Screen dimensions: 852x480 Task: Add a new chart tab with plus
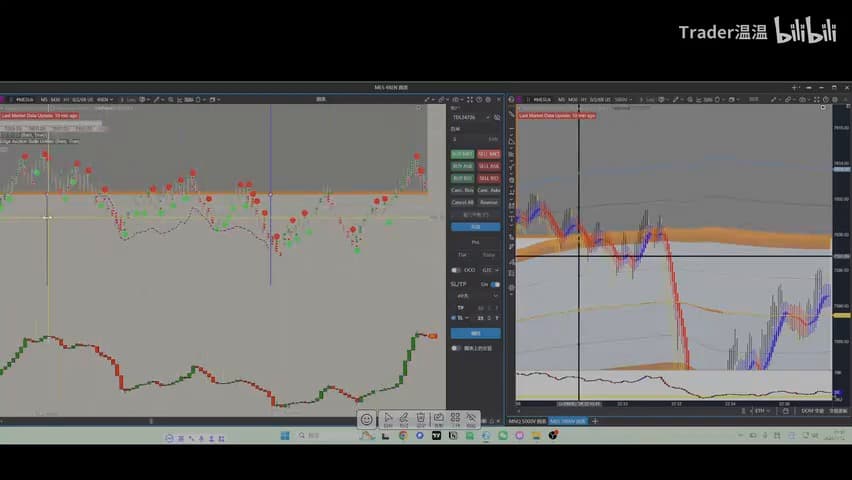click(x=595, y=421)
